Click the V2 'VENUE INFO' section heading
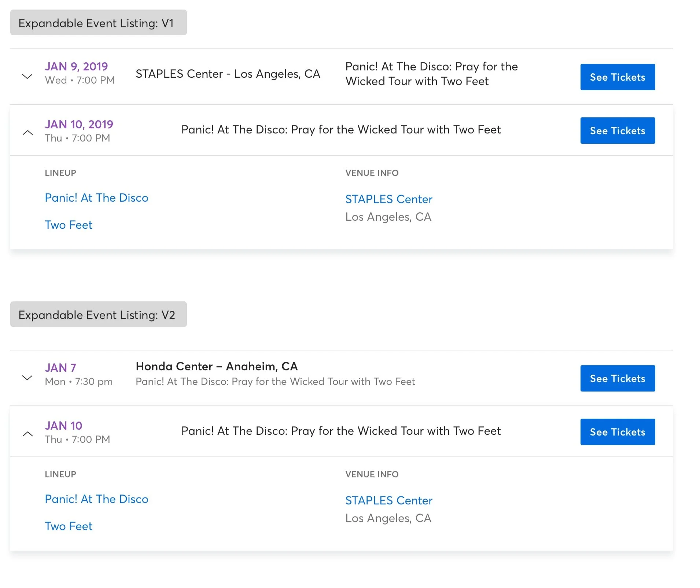 [x=372, y=474]
